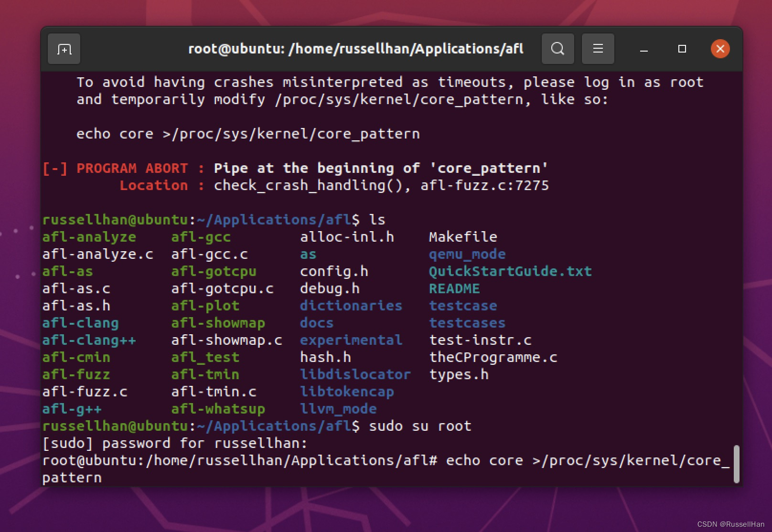
Task: Click the test-instr.c file name
Action: click(x=481, y=340)
